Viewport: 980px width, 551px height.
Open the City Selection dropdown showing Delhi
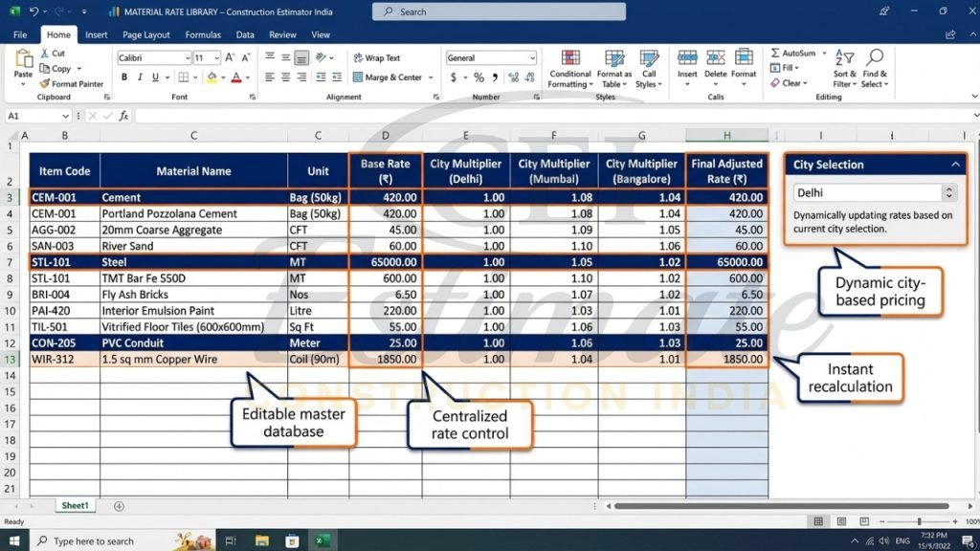[875, 192]
